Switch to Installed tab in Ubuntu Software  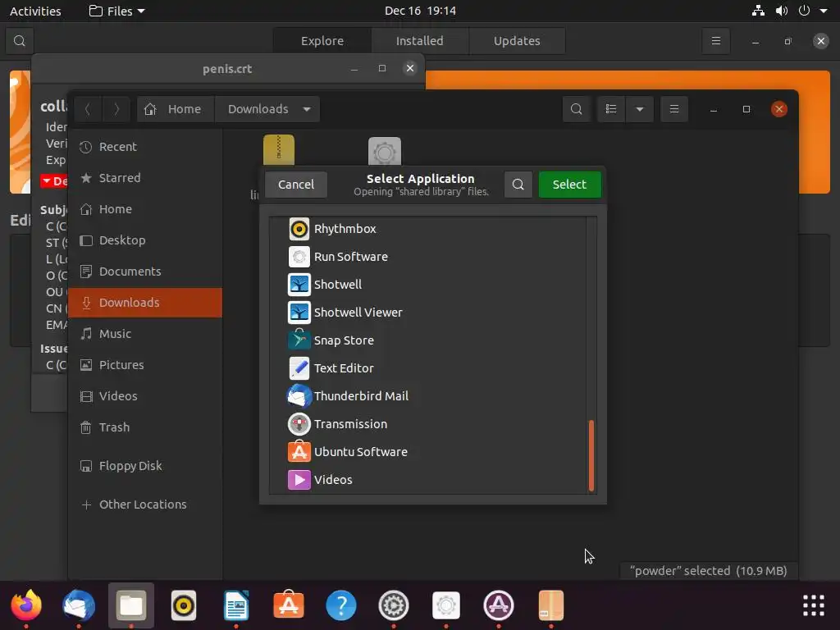coord(419,41)
